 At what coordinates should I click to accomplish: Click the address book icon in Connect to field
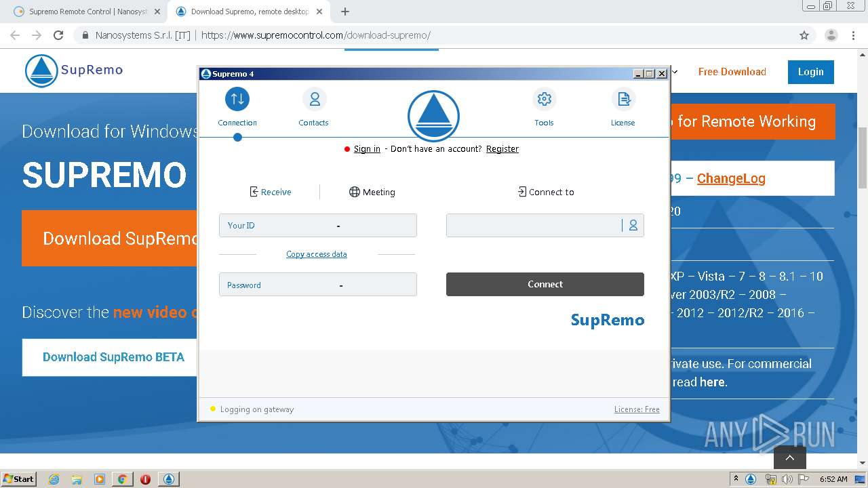(x=633, y=226)
